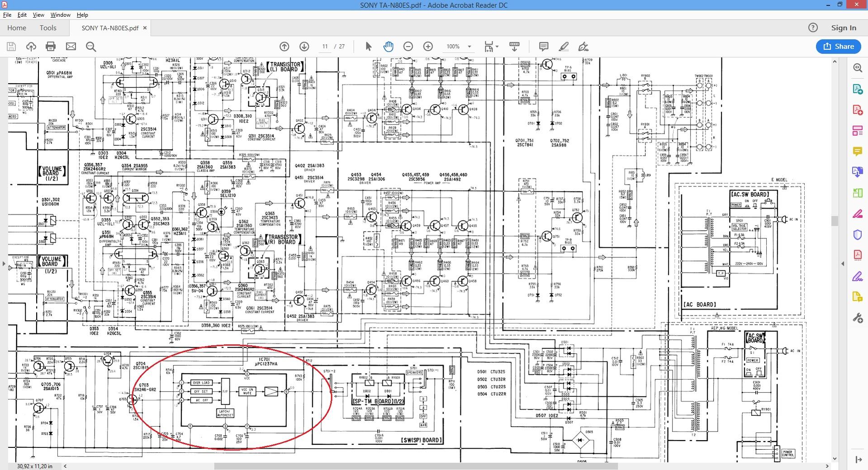
Task: Go to previous page arrow
Action: pyautogui.click(x=284, y=47)
